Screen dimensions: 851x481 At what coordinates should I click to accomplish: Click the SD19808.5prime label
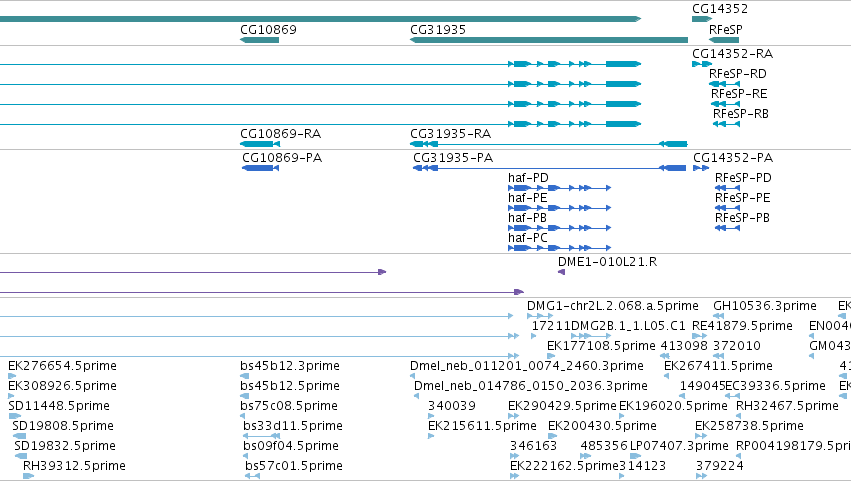click(x=63, y=426)
